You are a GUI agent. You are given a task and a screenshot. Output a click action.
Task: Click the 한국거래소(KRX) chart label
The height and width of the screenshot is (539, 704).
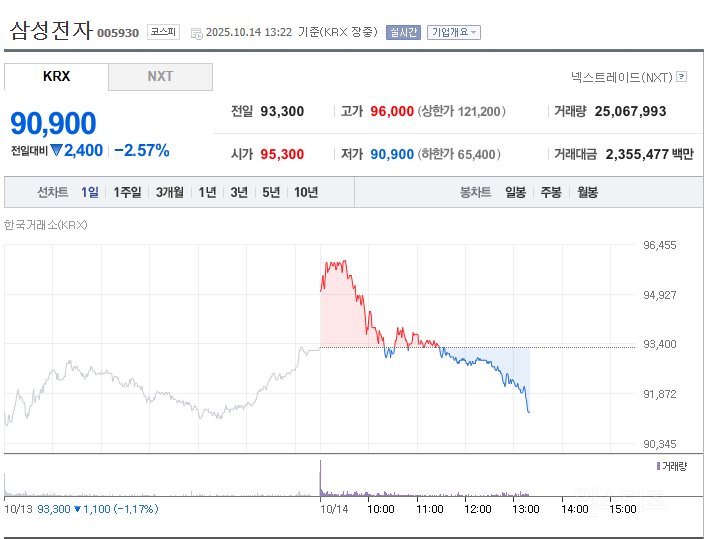click(45, 225)
